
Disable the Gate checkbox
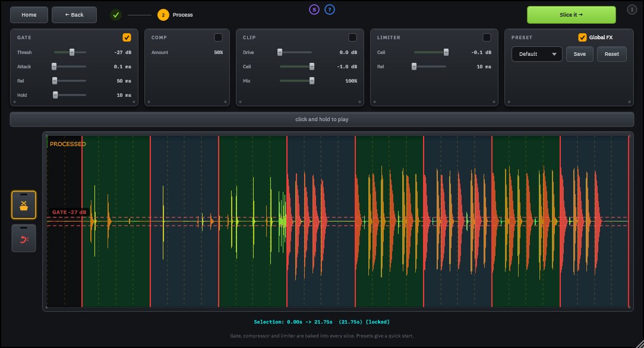point(127,37)
